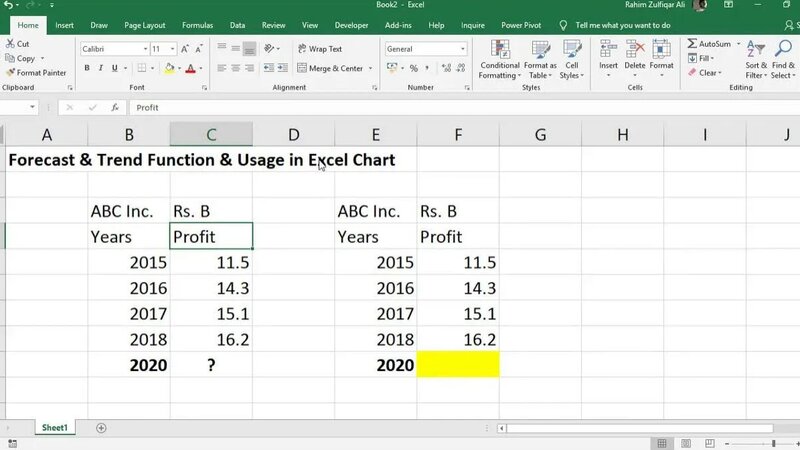Select the Sheet1 tab
Screen dimensions: 800x450
[55, 428]
